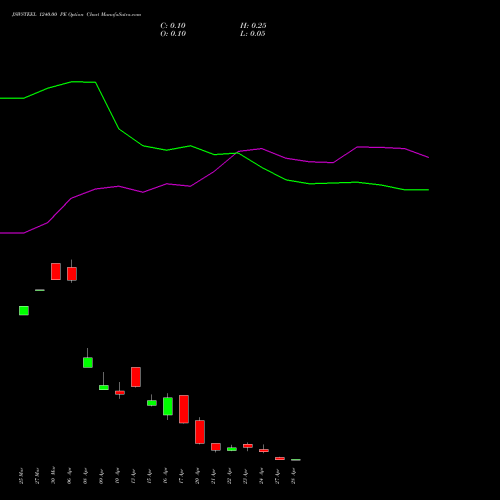The height and width of the screenshot is (500, 500).
Task: Select the 28 Apr date label
Action: tap(293, 476)
